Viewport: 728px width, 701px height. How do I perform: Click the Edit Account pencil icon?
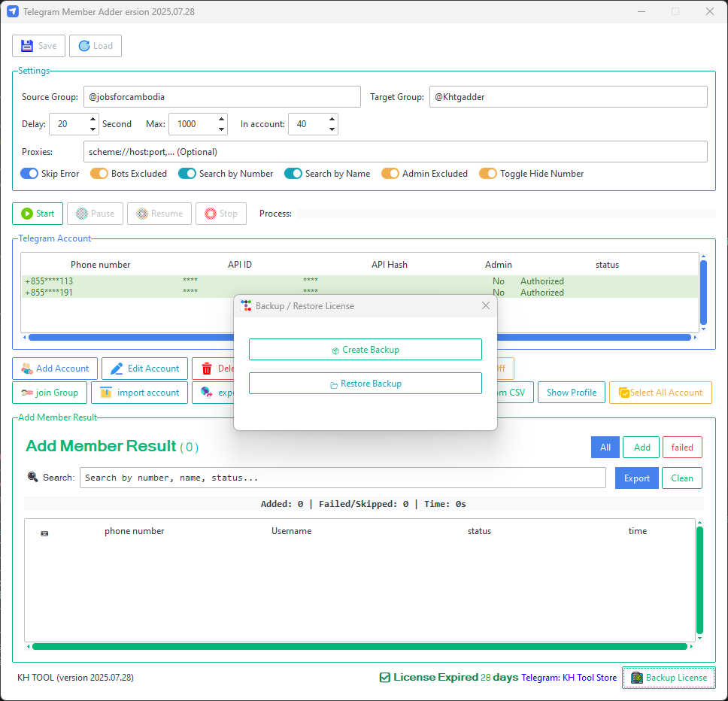[117, 369]
